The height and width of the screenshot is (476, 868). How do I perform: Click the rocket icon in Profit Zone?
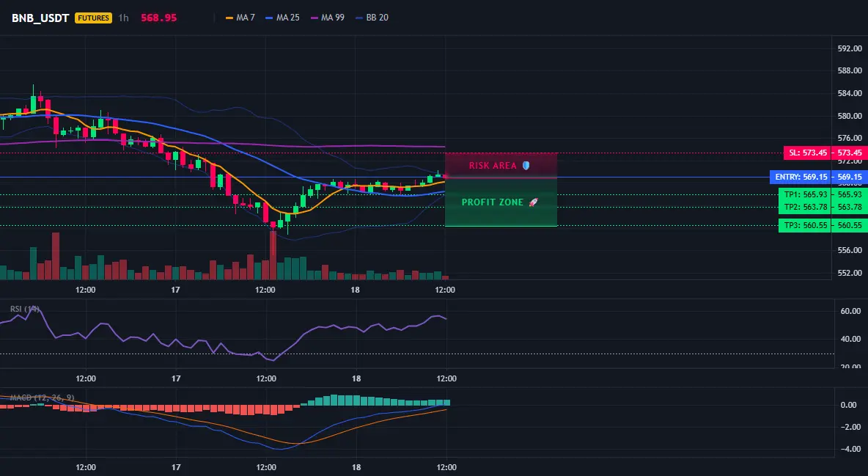533,202
